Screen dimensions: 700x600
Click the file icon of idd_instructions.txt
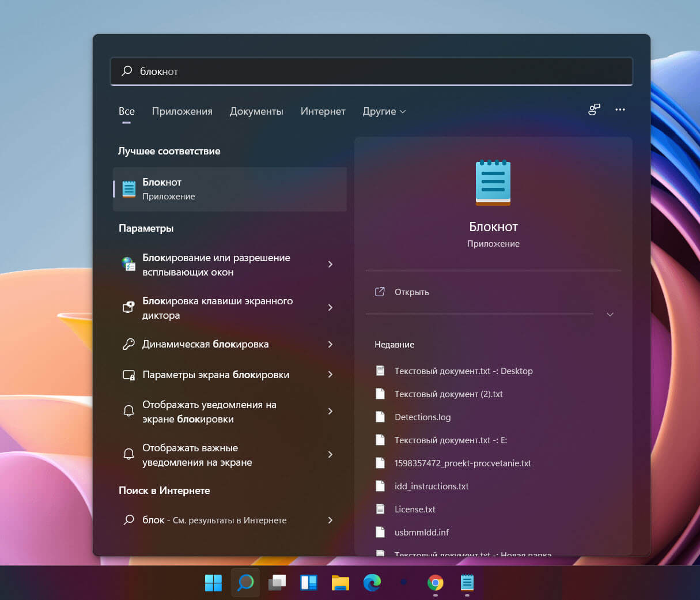pos(380,486)
